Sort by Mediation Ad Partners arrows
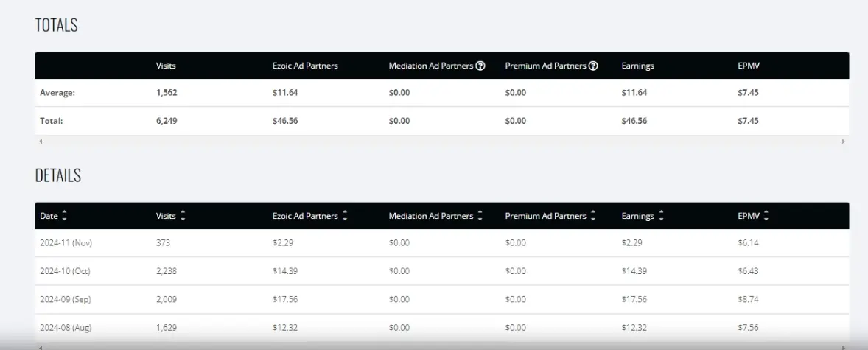This screenshot has height=350, width=868. pos(480,216)
